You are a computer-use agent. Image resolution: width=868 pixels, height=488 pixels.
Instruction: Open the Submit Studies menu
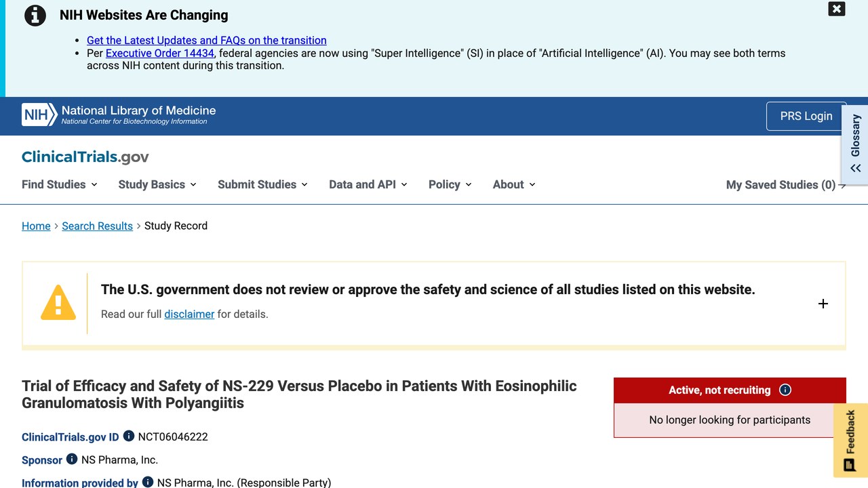[x=262, y=184]
